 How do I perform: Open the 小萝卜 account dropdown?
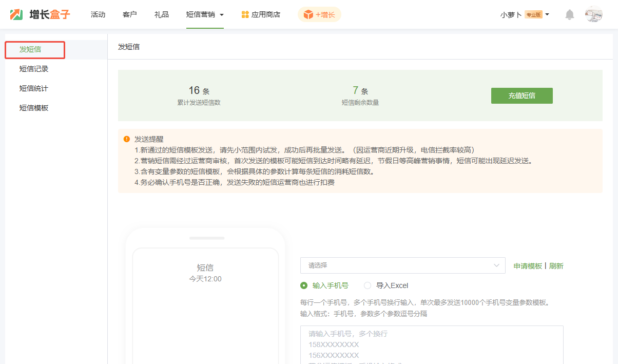click(x=525, y=14)
